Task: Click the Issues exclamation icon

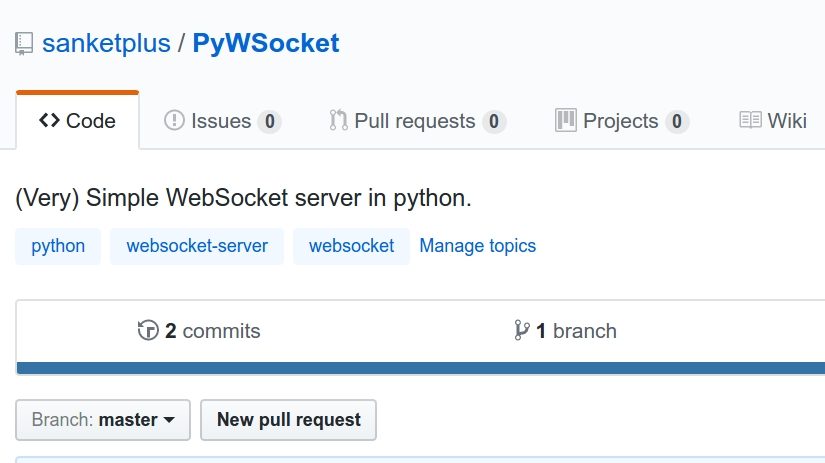Action: coord(174,120)
